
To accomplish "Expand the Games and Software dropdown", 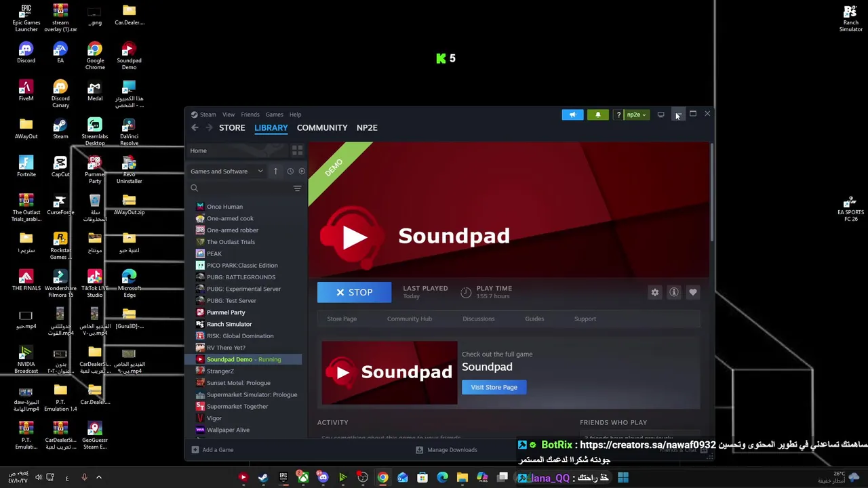I will point(227,171).
